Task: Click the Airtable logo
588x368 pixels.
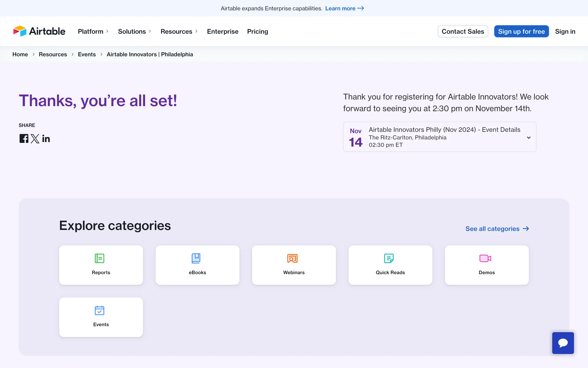Action: pyautogui.click(x=39, y=31)
